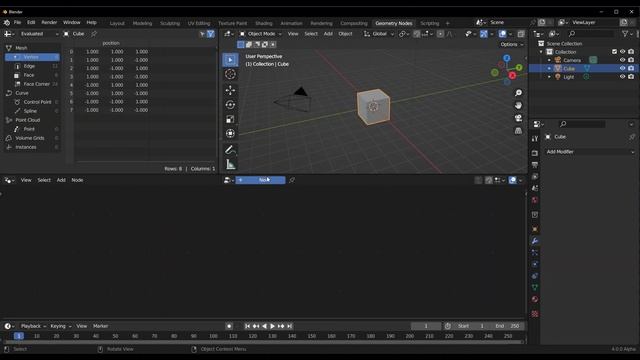Open Material properties tab icon
Screen dimensions: 640x360
(x=535, y=299)
